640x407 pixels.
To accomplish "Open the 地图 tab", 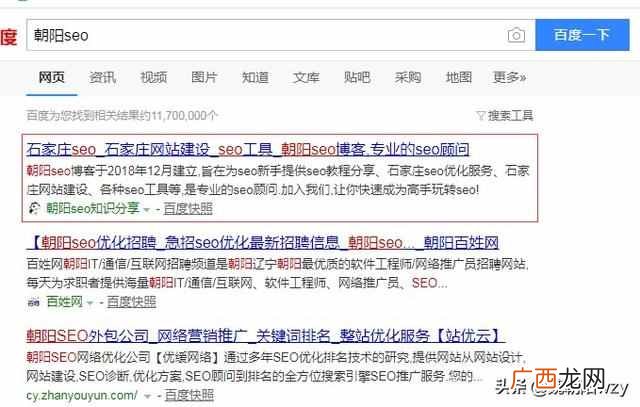I will click(459, 77).
